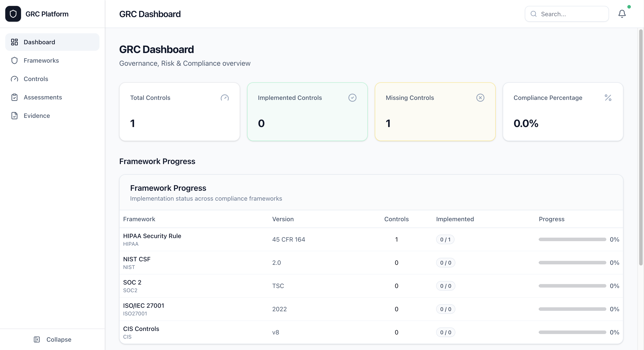
Task: Click the Controls gauge icon in sidebar
Action: tap(14, 79)
